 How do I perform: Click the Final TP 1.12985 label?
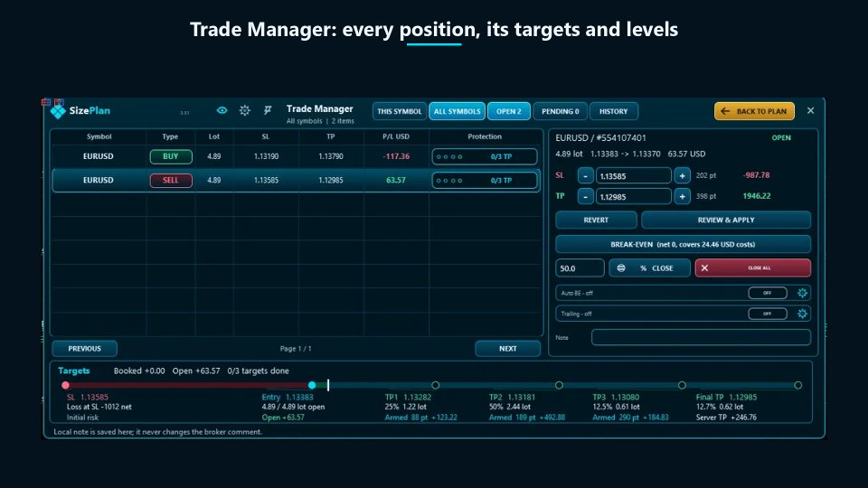point(726,398)
